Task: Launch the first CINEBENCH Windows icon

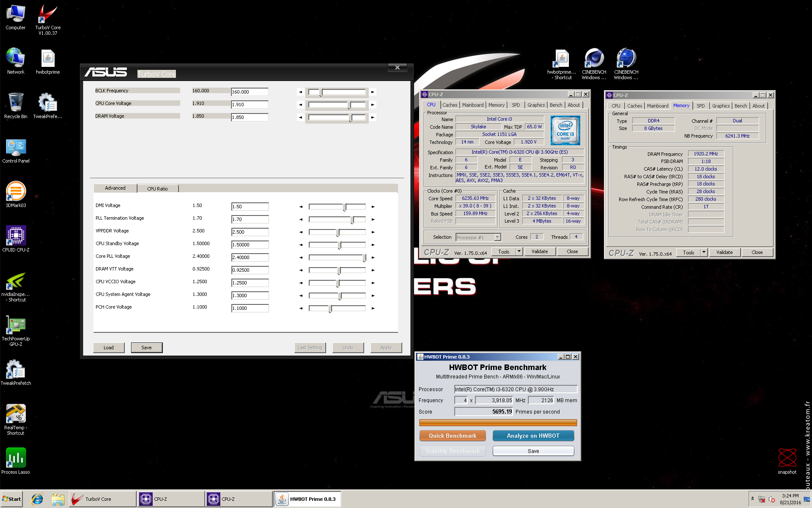Action: click(x=594, y=64)
